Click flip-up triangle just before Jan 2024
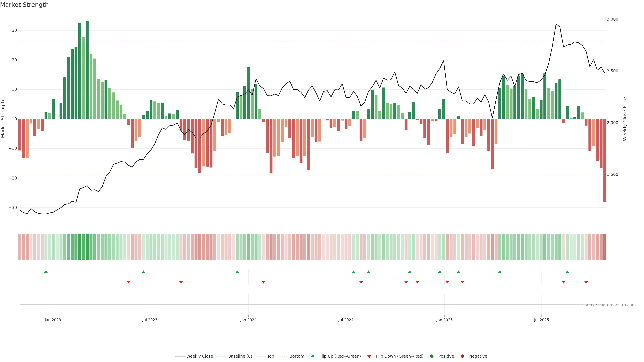644x362 pixels. click(237, 272)
